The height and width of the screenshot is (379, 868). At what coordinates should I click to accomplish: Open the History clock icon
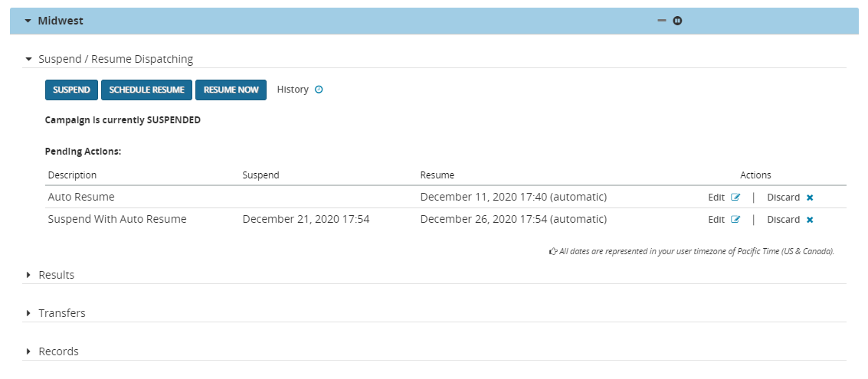(319, 90)
